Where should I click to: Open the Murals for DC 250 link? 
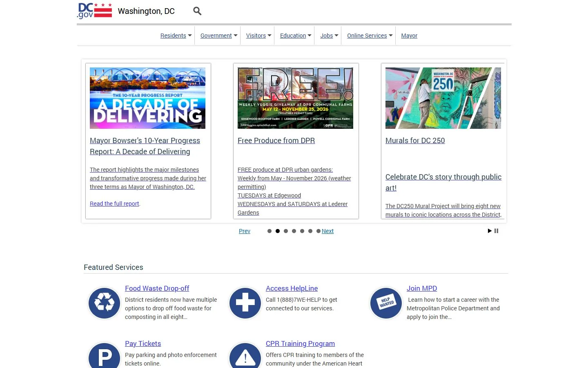[x=415, y=141]
